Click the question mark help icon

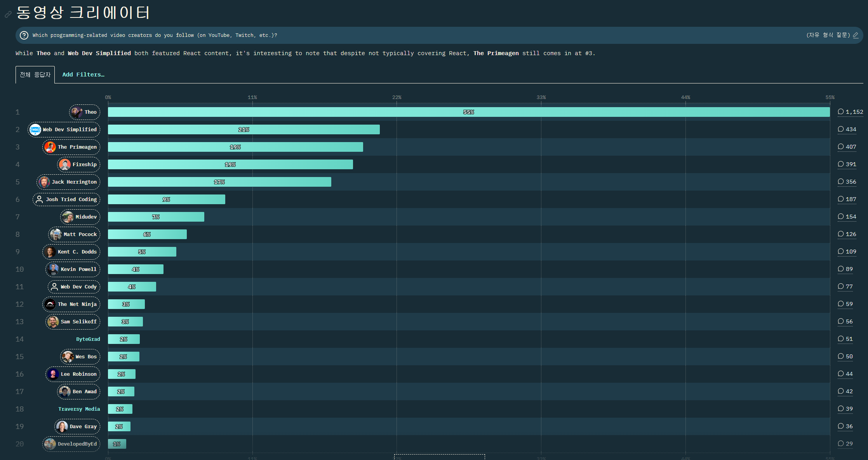tap(24, 35)
